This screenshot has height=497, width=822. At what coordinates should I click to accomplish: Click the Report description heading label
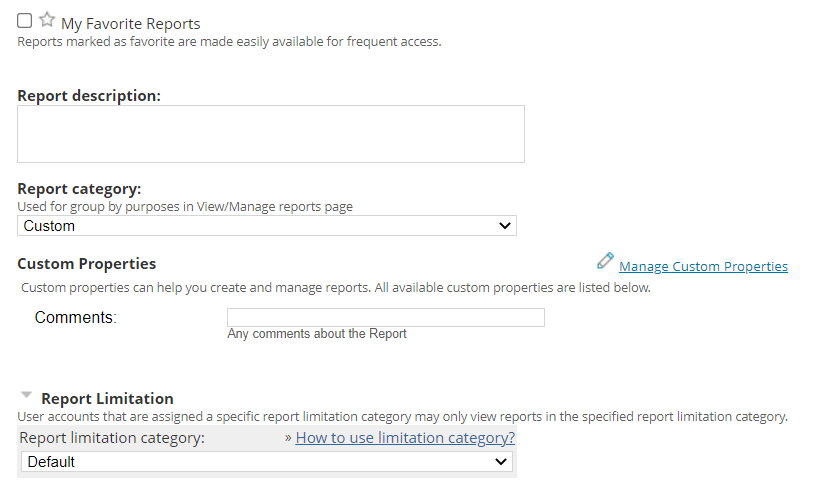pyautogui.click(x=89, y=96)
